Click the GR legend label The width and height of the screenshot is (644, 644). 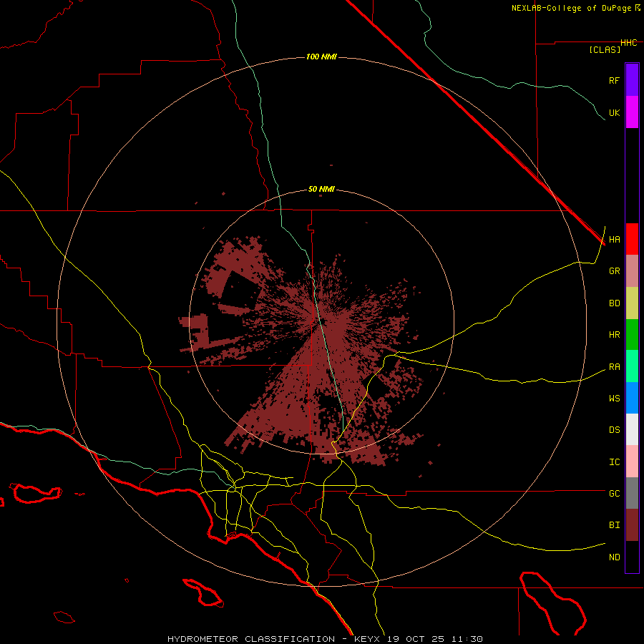click(x=614, y=271)
